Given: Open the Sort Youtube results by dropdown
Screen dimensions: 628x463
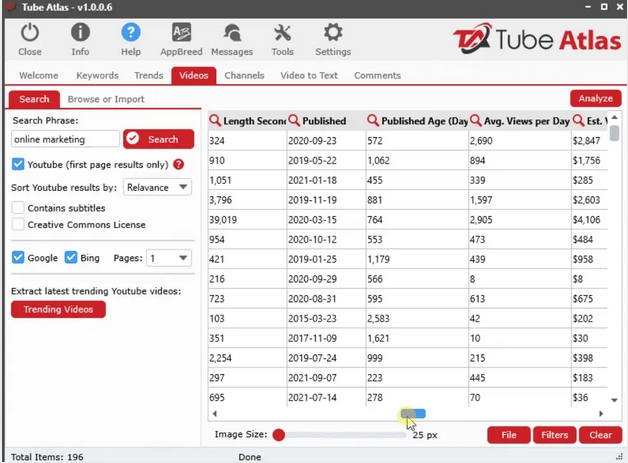Looking at the screenshot, I should tap(157, 187).
